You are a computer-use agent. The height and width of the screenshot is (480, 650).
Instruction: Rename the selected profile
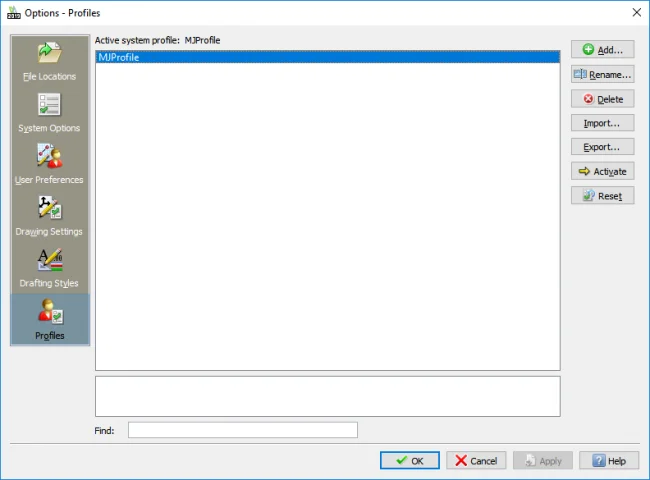click(602, 74)
